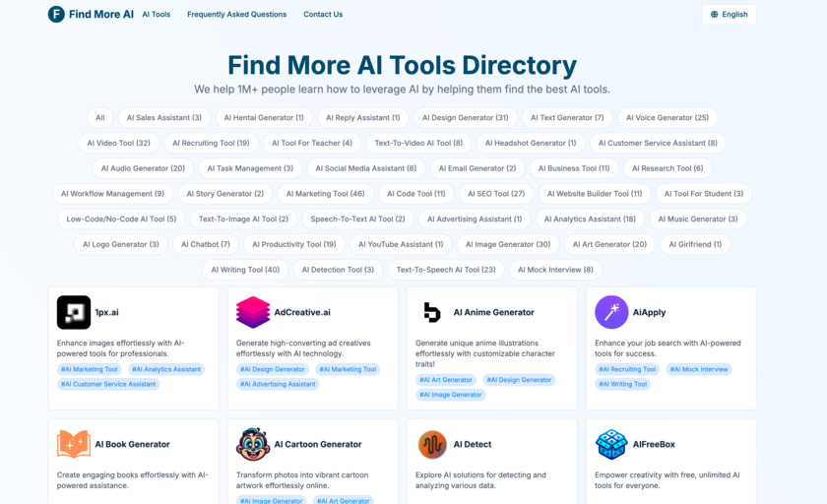The width and height of the screenshot is (827, 504).
Task: Click #AI Design Generator tag on AI Anime Generator
Action: (x=519, y=380)
